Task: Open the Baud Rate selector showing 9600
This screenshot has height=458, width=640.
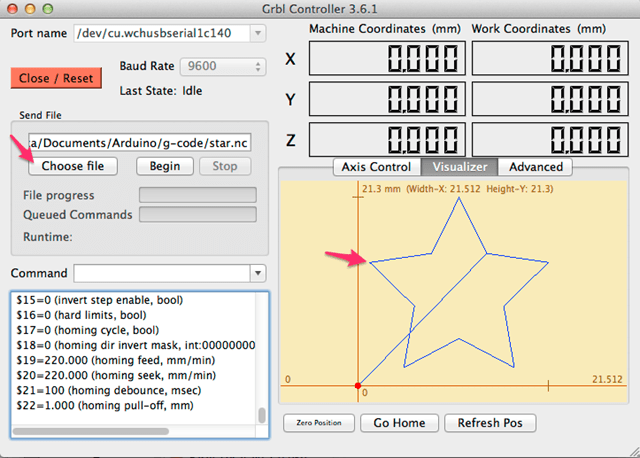Action: (223, 66)
